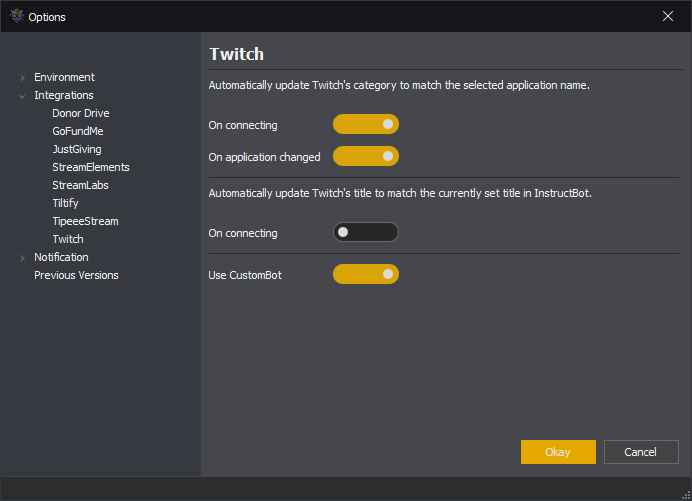Click the Twitch page heading

[x=237, y=54]
